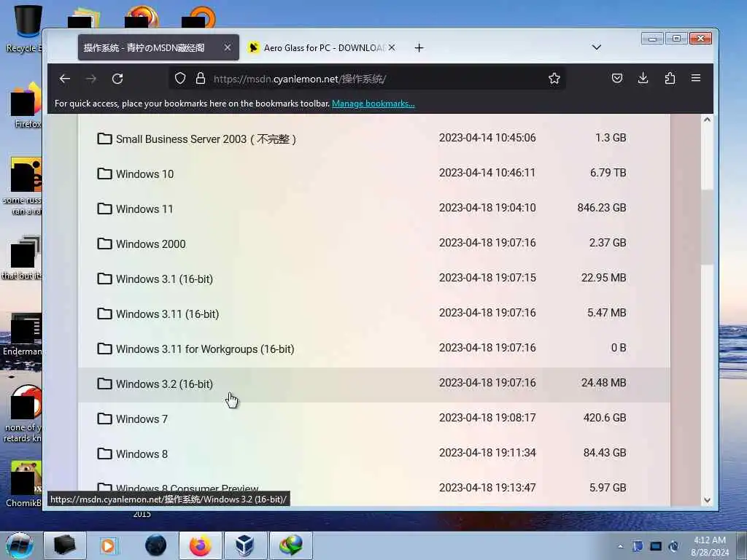Open the tracking protection shield icon
Image resolution: width=747 pixels, height=560 pixels.
[179, 78]
